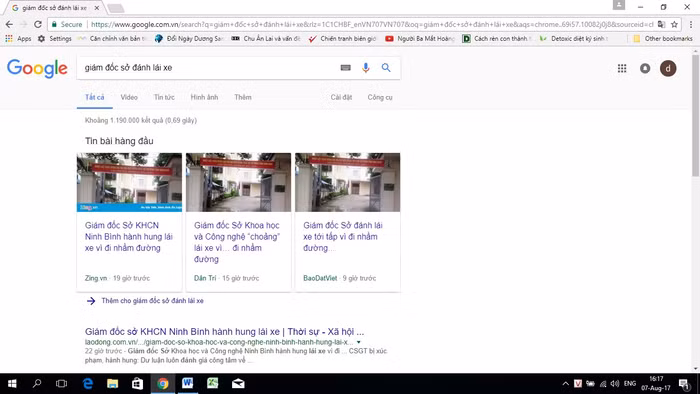Image resolution: width=700 pixels, height=394 pixels.
Task: Open the Other bookmarks folder
Action: tap(663, 39)
